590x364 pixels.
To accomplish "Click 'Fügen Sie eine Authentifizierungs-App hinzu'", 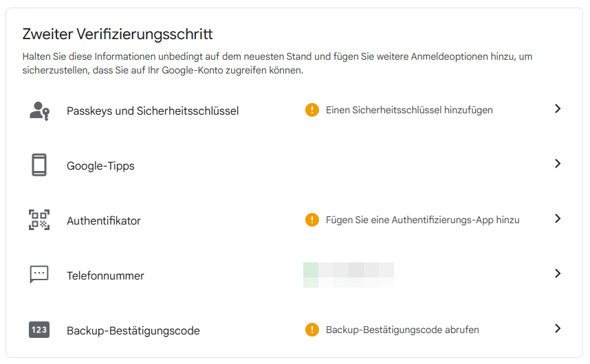I will pyautogui.click(x=422, y=220).
